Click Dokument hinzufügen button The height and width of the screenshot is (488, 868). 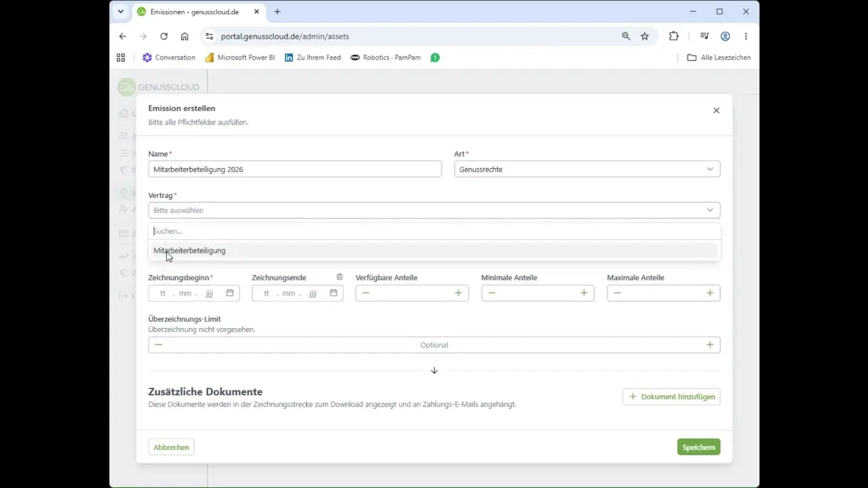[671, 396]
